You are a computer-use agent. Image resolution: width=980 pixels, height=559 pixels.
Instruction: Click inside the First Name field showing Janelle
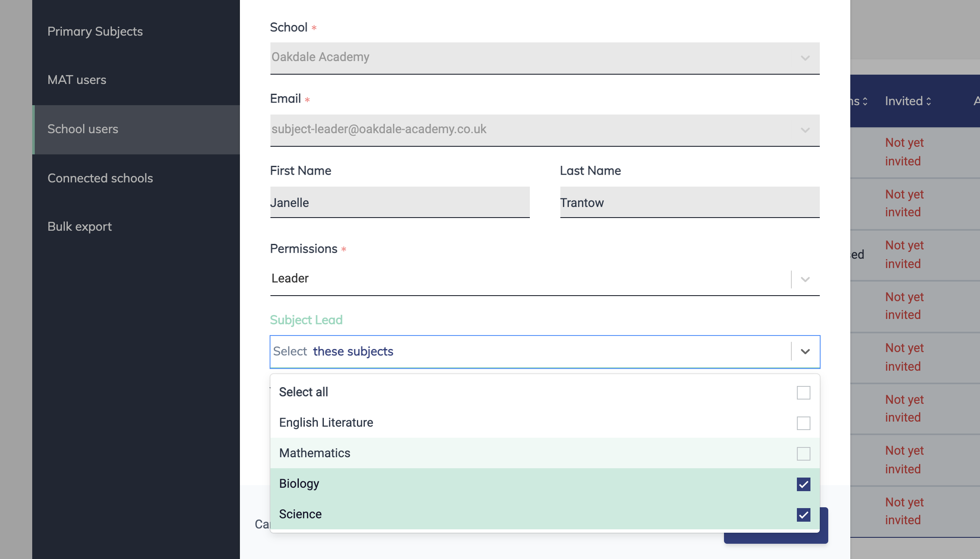pyautogui.click(x=399, y=202)
